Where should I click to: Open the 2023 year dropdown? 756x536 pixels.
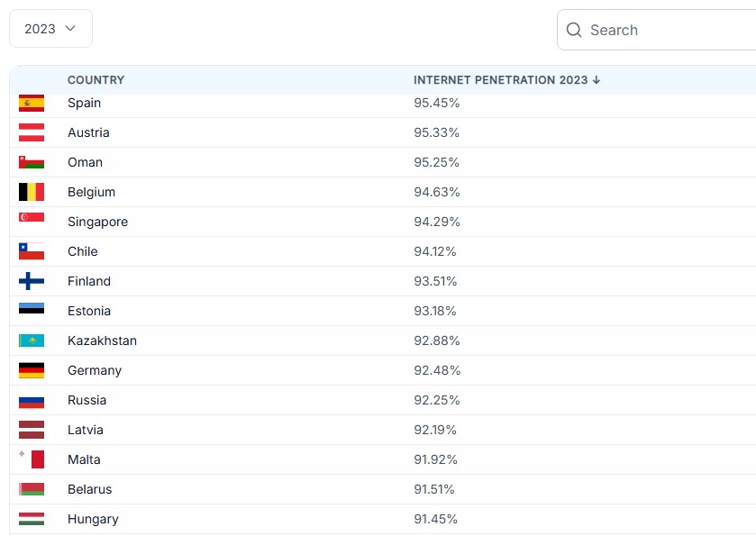(x=50, y=29)
